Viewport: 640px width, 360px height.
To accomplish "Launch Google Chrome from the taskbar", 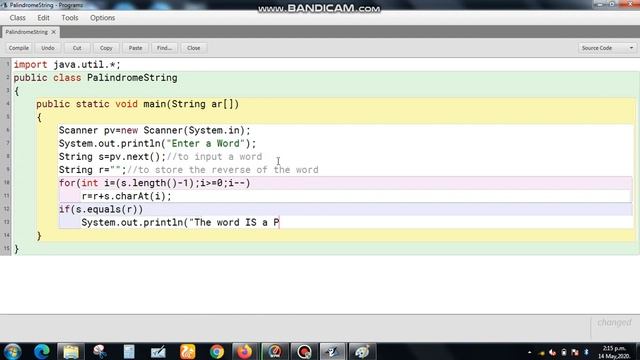I will [x=217, y=351].
